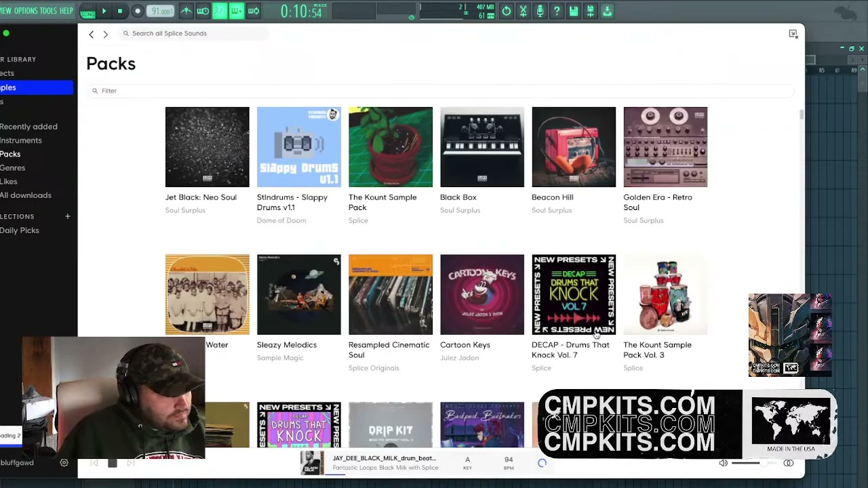Open the Resampled Cinematic Soul cover
868x488 pixels.
(x=391, y=295)
